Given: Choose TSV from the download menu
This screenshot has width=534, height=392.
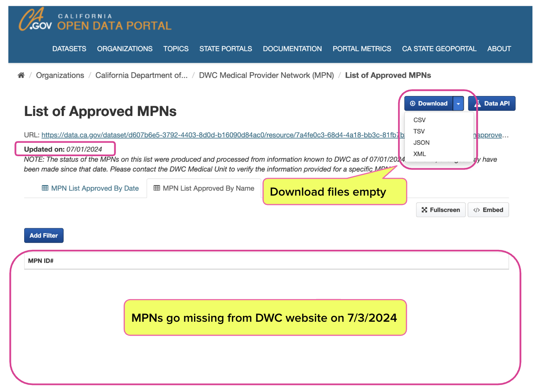Looking at the screenshot, I should pos(419,131).
